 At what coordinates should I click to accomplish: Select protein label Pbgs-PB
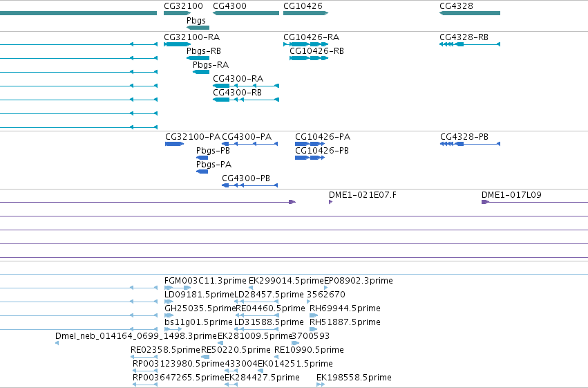213,151
